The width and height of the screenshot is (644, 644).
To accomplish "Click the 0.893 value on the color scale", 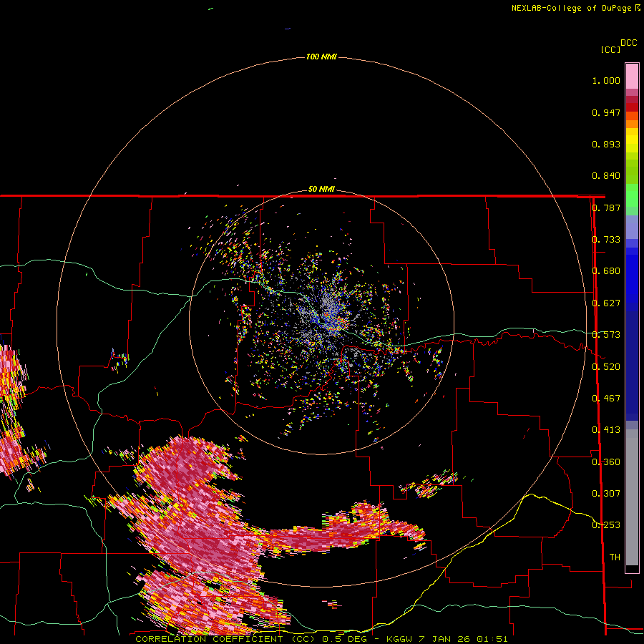I will pyautogui.click(x=606, y=144).
